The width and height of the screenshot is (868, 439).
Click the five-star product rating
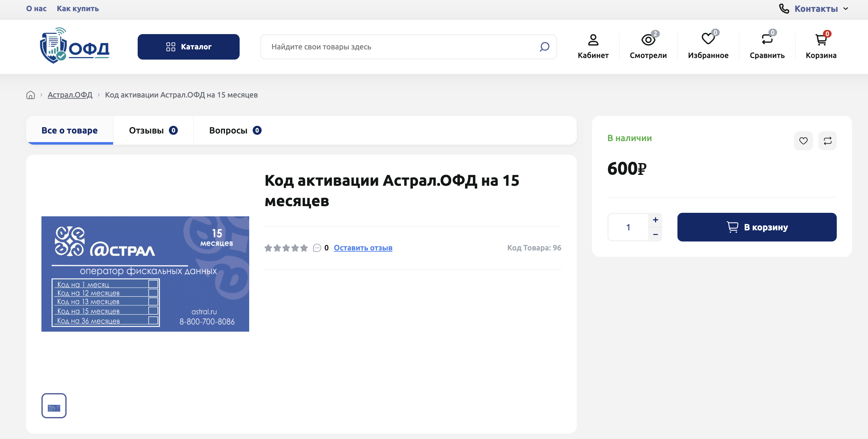[286, 248]
